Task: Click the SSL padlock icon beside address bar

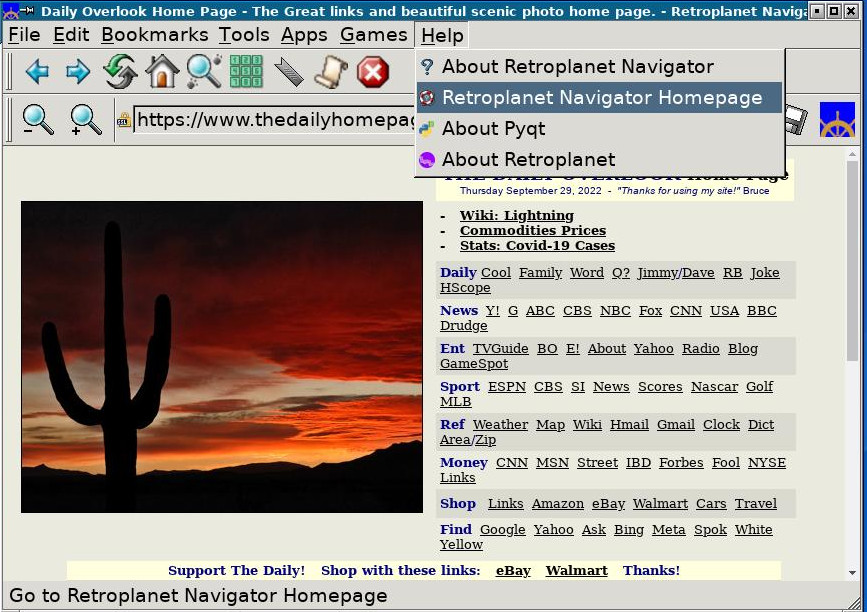Action: (124, 120)
